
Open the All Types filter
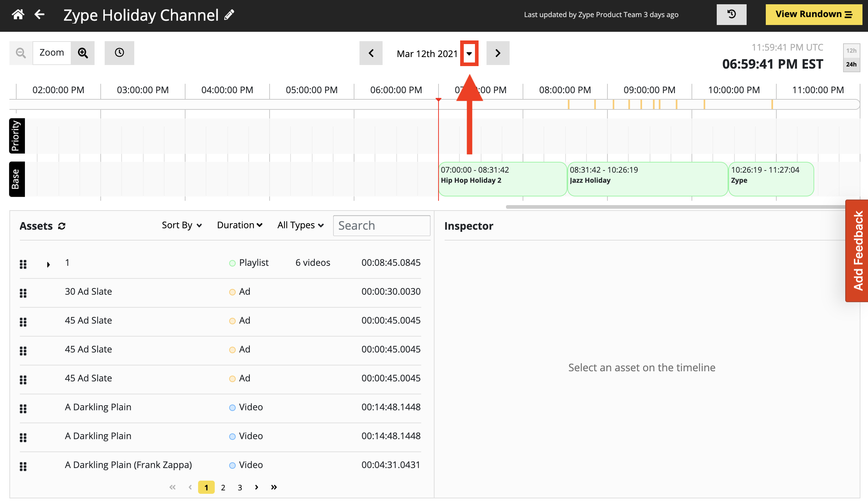[300, 225]
